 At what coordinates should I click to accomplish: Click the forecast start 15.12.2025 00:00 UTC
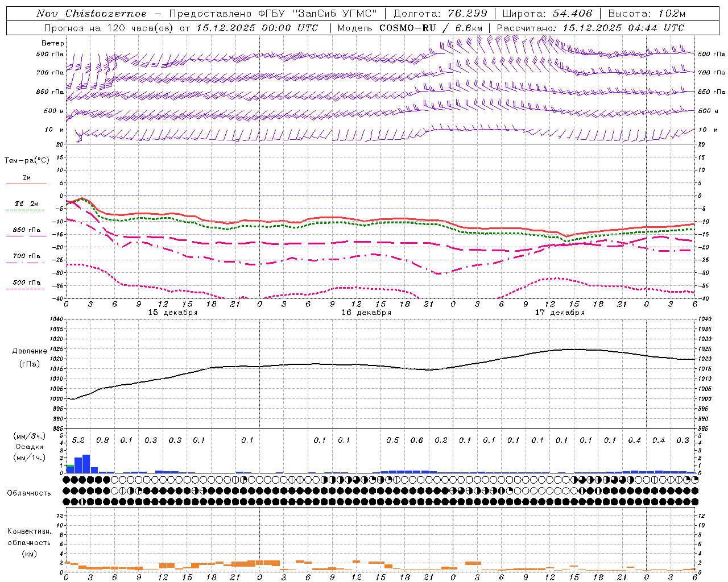257,28
